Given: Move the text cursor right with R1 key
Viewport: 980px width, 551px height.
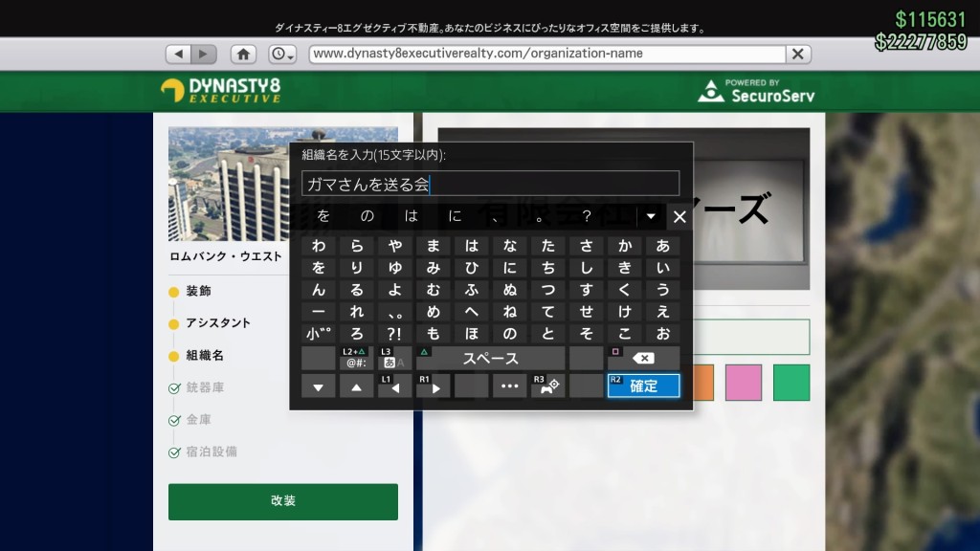Looking at the screenshot, I should (433, 386).
